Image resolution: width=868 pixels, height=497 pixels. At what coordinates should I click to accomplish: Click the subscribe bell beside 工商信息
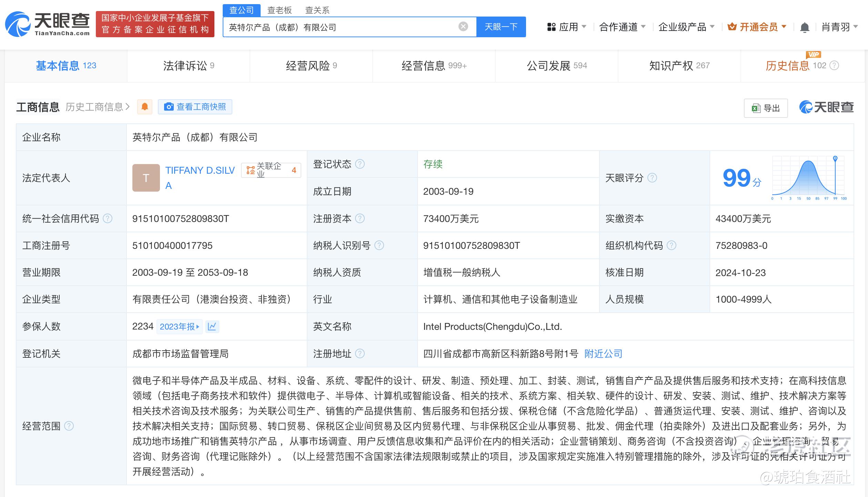pos(144,107)
